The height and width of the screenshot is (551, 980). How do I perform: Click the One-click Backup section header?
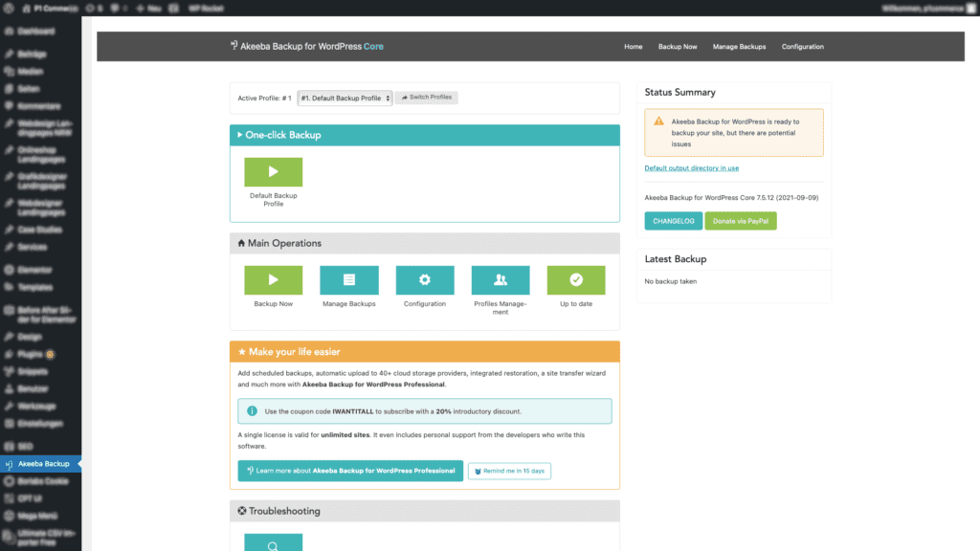pyautogui.click(x=424, y=135)
